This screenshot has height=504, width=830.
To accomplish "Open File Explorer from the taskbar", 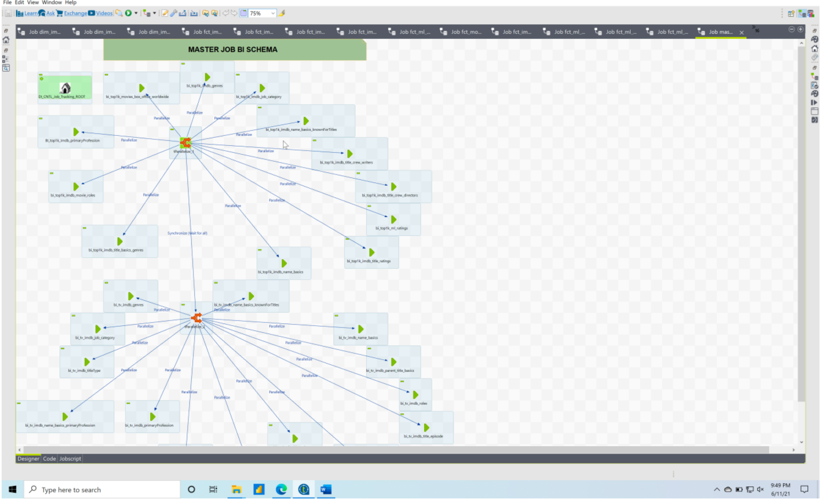I will point(237,490).
